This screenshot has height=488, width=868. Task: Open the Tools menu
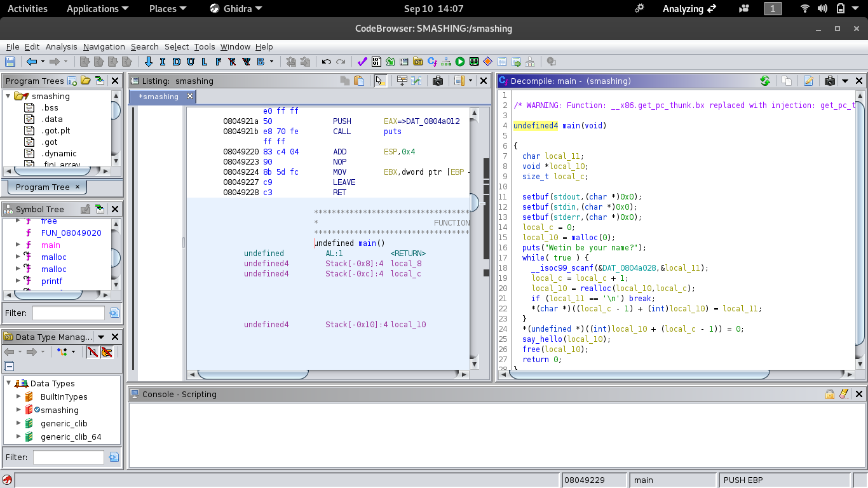(x=205, y=46)
